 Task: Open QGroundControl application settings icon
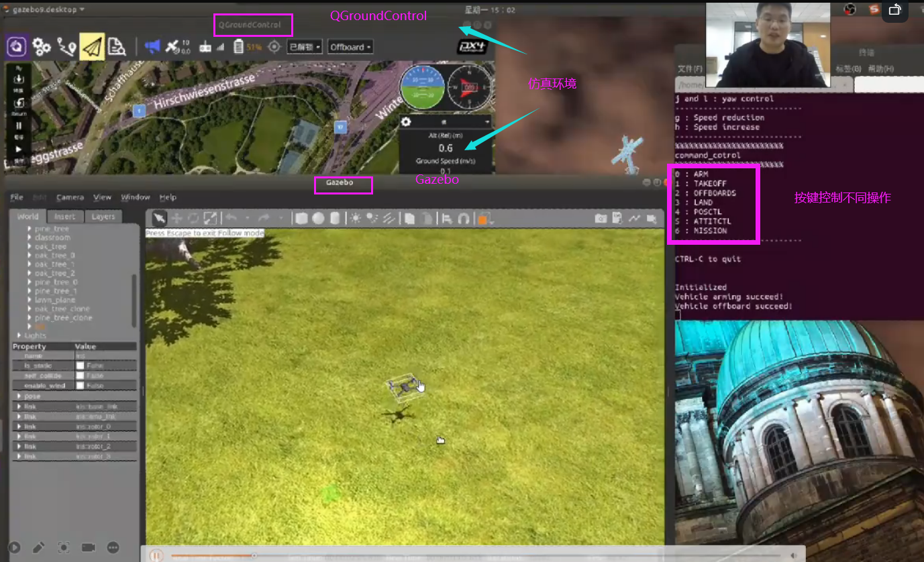(17, 46)
